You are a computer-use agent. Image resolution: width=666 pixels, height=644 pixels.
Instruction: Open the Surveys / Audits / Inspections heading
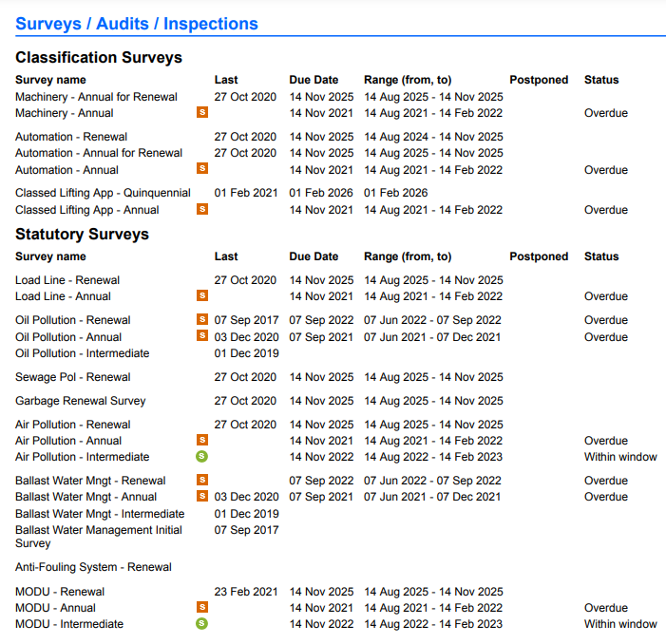[136, 24]
